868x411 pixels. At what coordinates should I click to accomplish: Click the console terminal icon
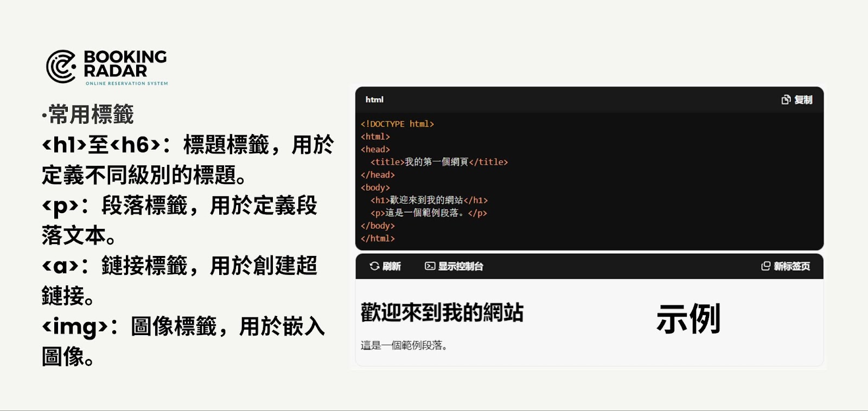click(x=430, y=266)
